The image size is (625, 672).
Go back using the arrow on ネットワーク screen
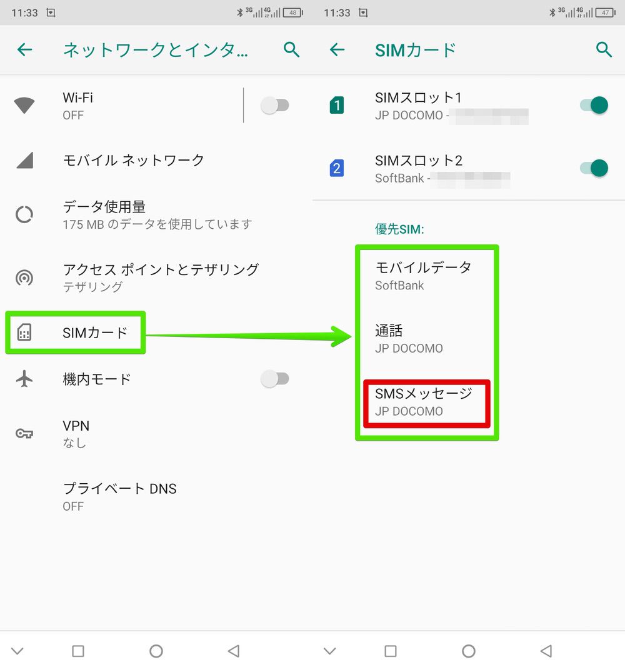(24, 49)
